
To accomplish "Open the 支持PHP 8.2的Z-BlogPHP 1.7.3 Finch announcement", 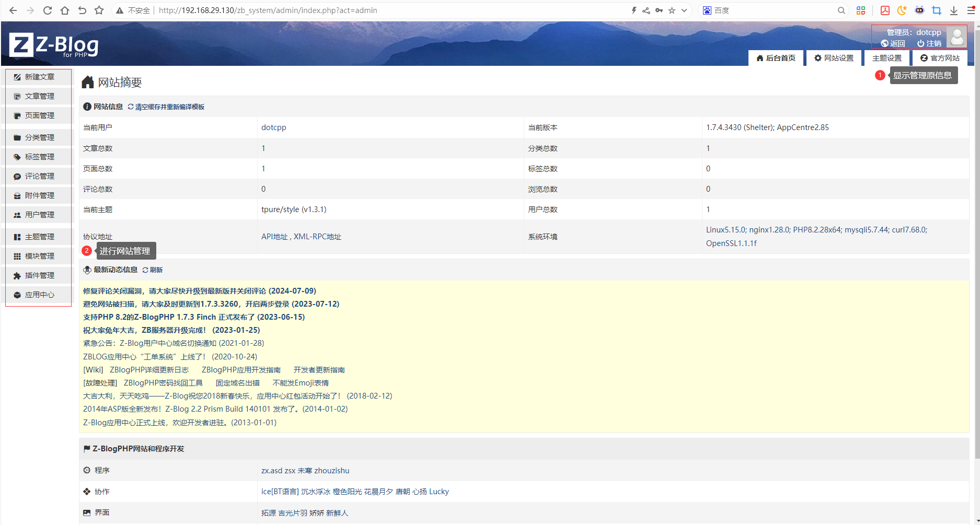I will pyautogui.click(x=194, y=317).
